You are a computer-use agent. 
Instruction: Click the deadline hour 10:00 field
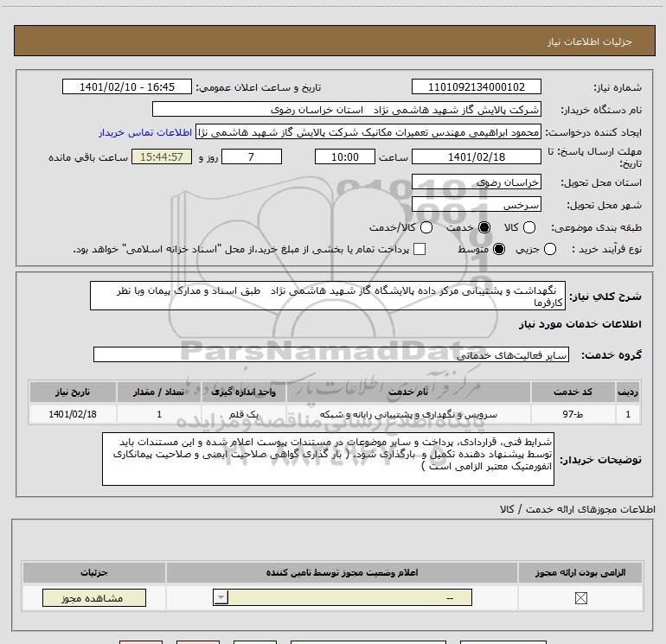click(x=345, y=156)
